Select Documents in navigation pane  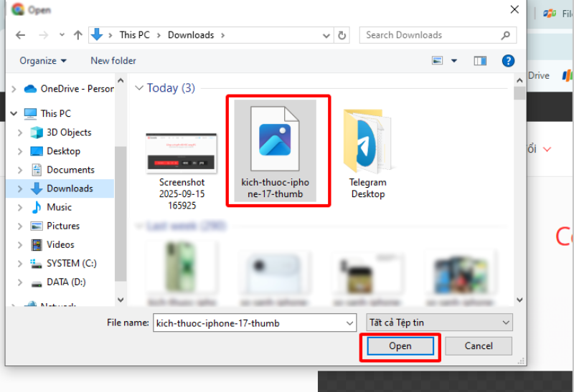point(62,170)
